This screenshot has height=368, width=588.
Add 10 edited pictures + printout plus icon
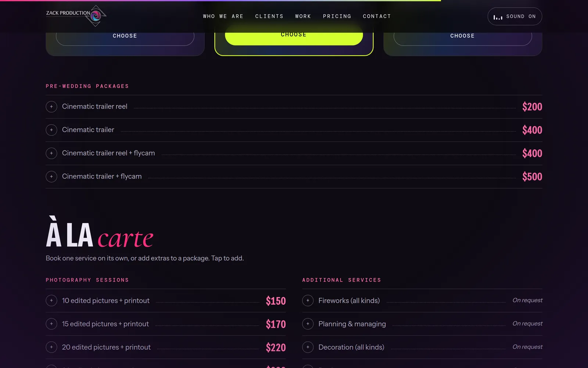coord(51,301)
